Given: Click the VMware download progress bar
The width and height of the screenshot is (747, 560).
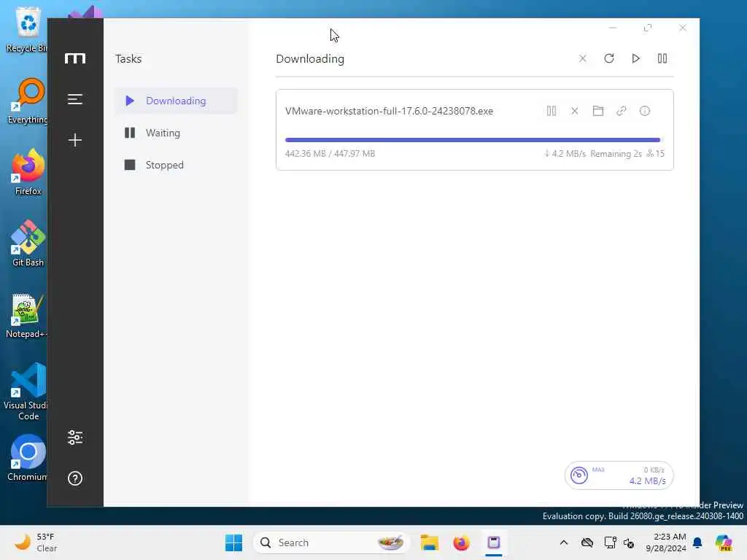Looking at the screenshot, I should [474, 140].
